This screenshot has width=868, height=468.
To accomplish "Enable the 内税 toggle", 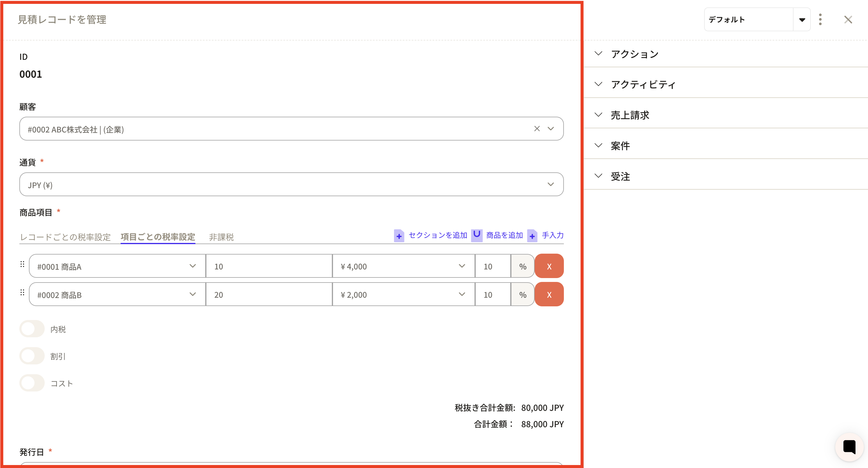I will point(32,329).
